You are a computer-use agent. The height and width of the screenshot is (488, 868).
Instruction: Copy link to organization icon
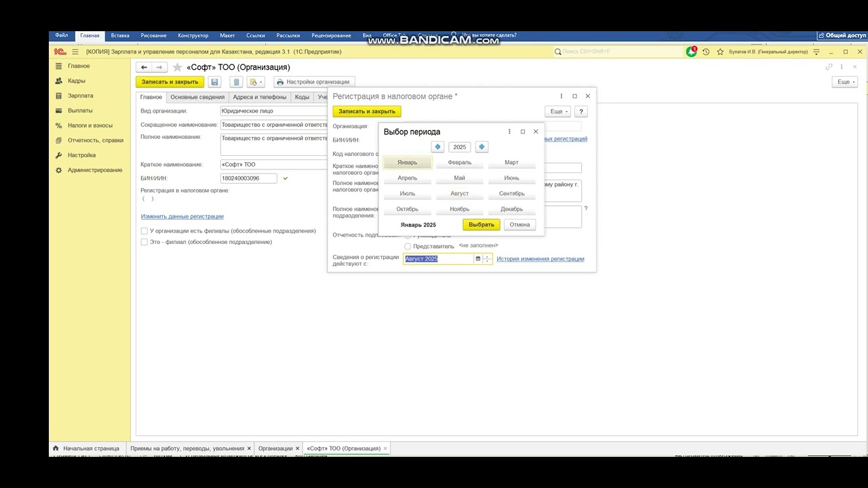coord(829,67)
